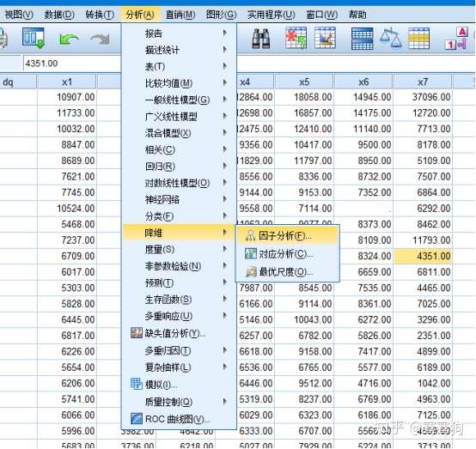
Task: Open the 转换(T) menu
Action: 100,15
